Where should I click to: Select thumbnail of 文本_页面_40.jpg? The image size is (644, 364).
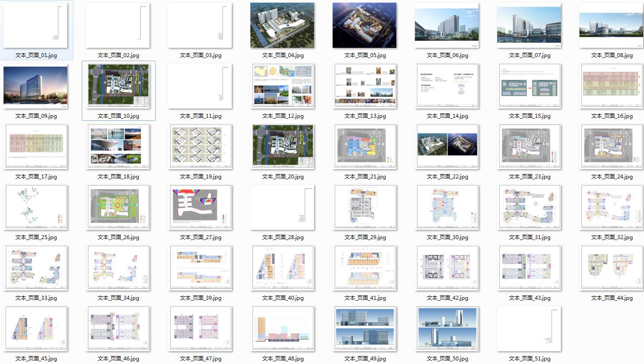coord(282,268)
